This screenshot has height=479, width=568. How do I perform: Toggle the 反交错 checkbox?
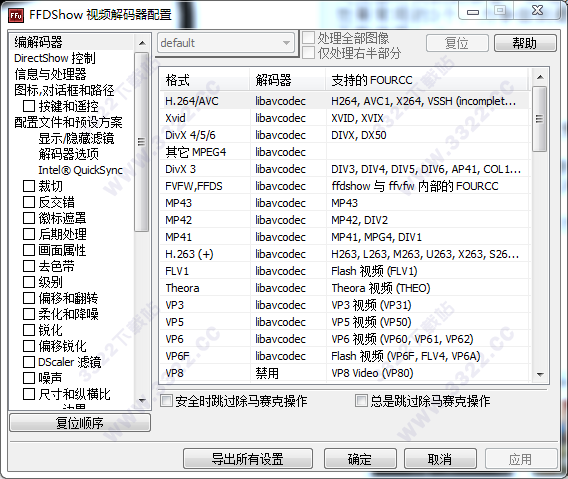29,202
